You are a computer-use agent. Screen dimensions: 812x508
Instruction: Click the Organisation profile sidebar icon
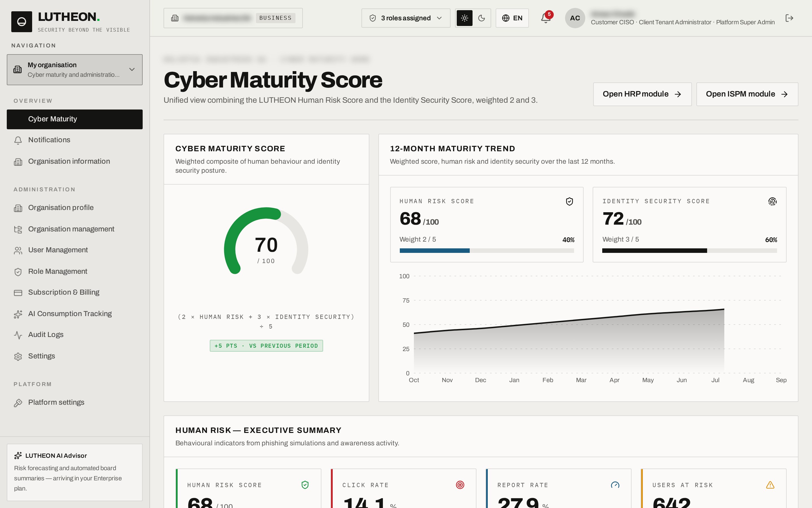(x=18, y=208)
